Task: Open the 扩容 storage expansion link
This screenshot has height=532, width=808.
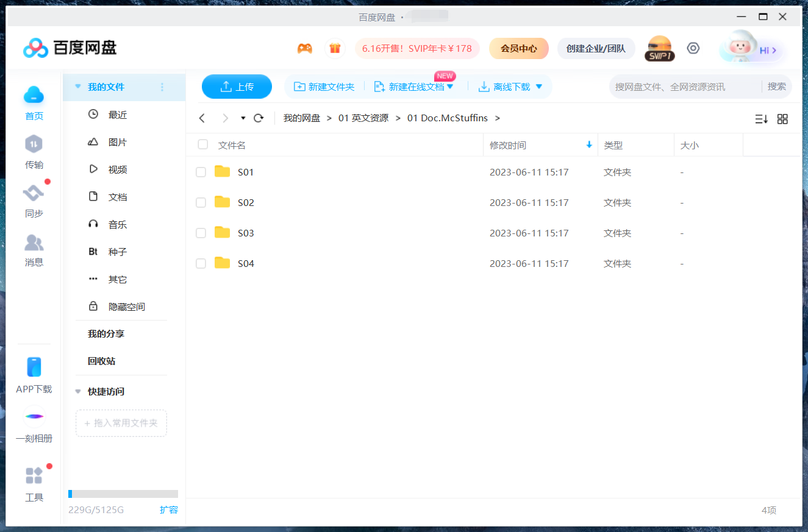Action: tap(169, 510)
